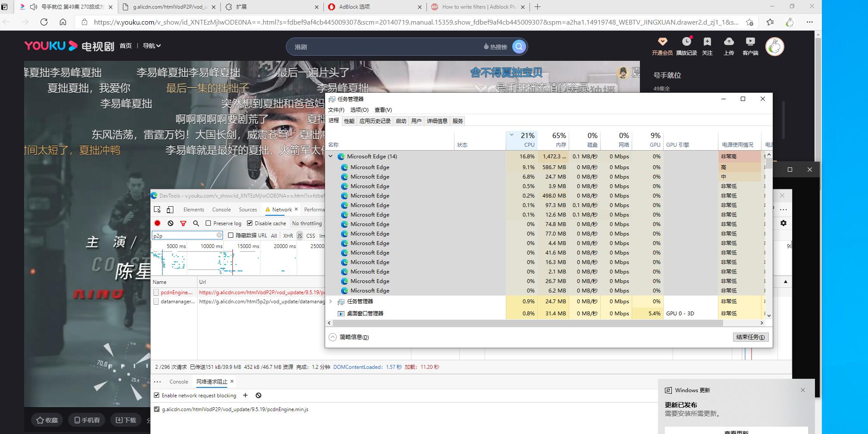Go to browser home page
Screen dimensions: 868x434
coord(63,22)
